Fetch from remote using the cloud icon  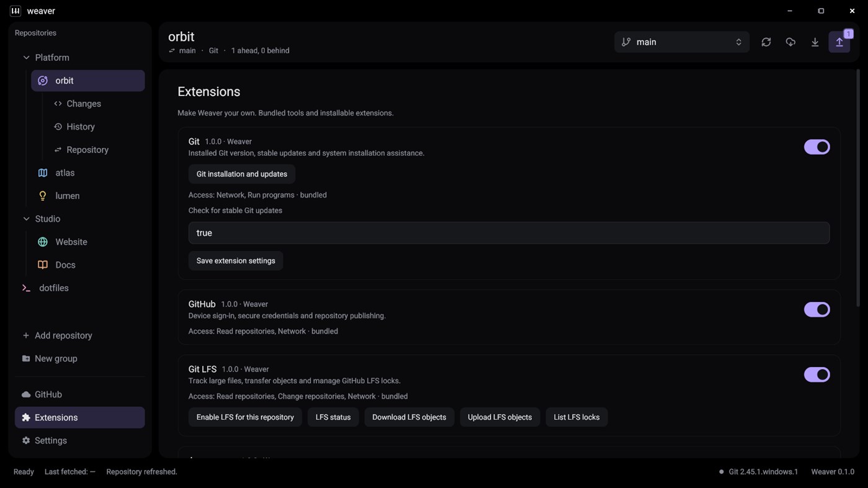[790, 42]
